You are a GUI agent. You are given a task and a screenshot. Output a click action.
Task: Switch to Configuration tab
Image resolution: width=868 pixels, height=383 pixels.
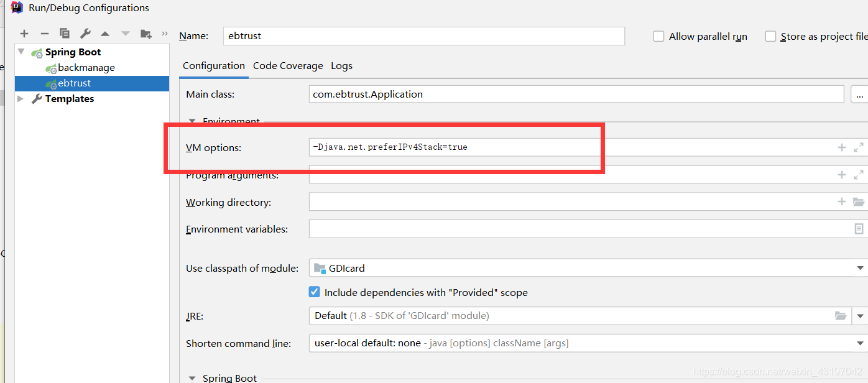tap(214, 65)
